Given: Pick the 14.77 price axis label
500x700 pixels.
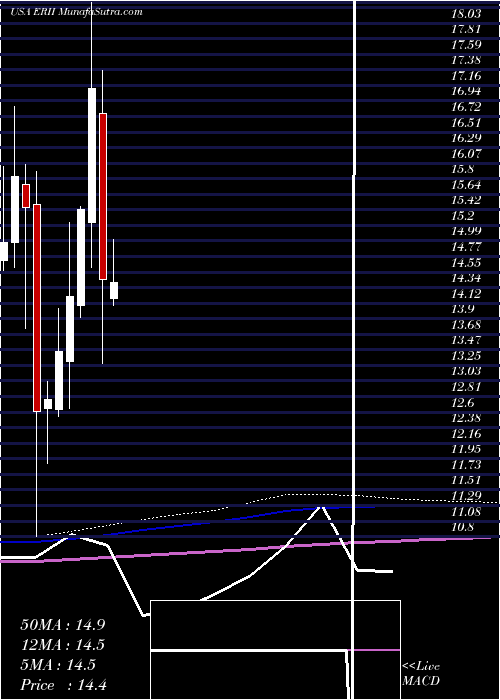Looking at the screenshot, I should 467,247.
